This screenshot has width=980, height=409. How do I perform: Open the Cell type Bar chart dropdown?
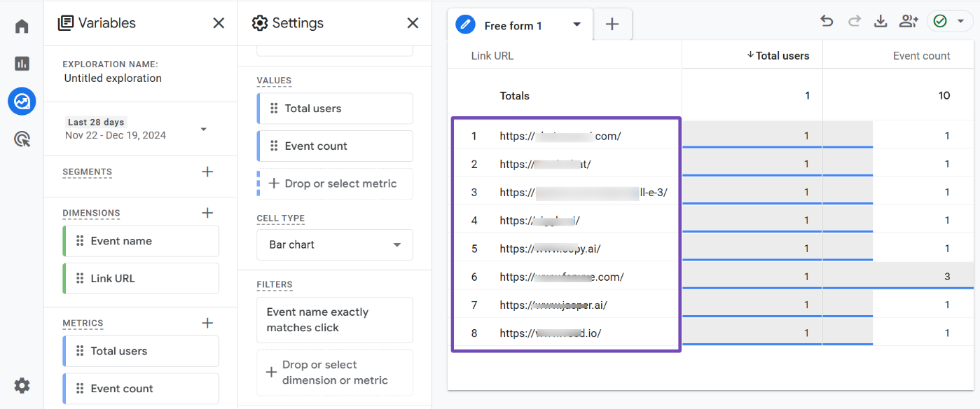coord(335,245)
